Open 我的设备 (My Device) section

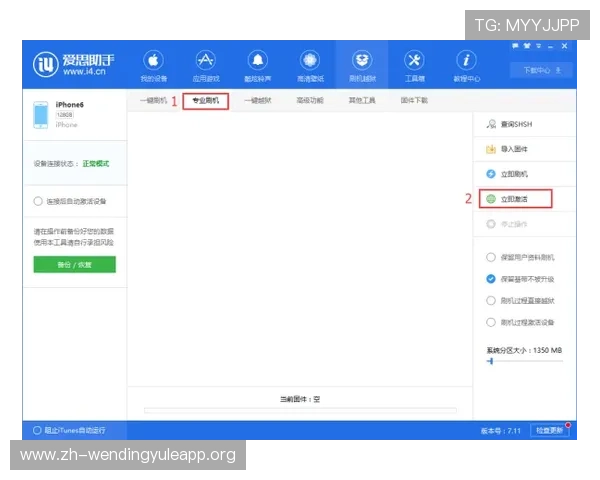click(x=153, y=66)
